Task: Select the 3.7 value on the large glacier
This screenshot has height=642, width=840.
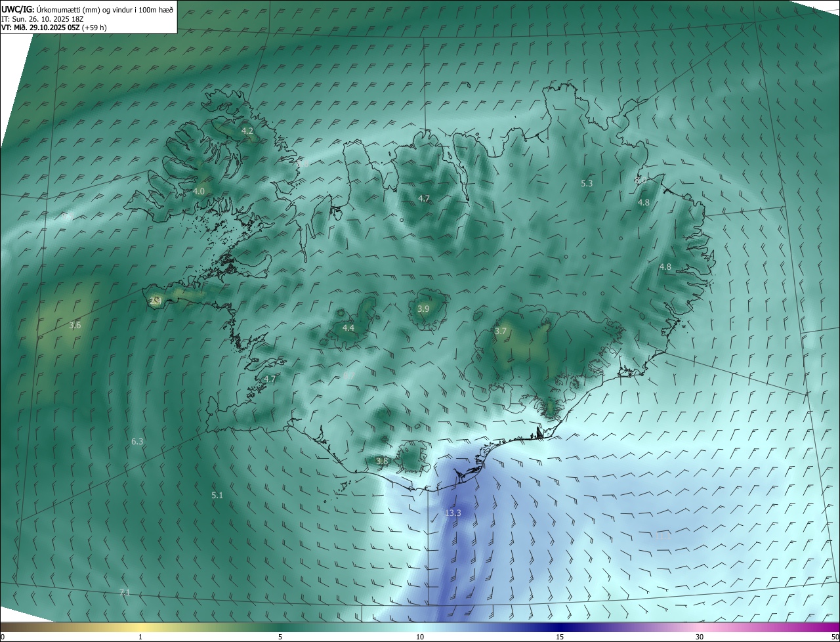Action: coord(501,332)
